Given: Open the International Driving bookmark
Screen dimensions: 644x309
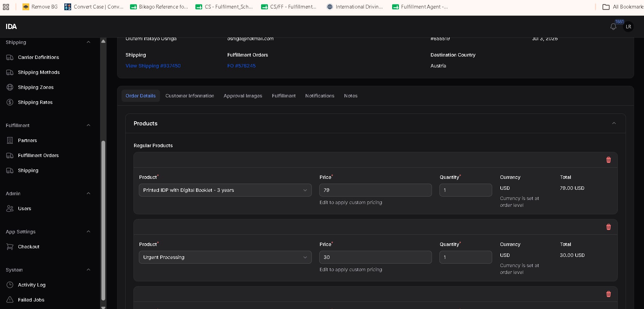Looking at the screenshot, I should coord(355,7).
